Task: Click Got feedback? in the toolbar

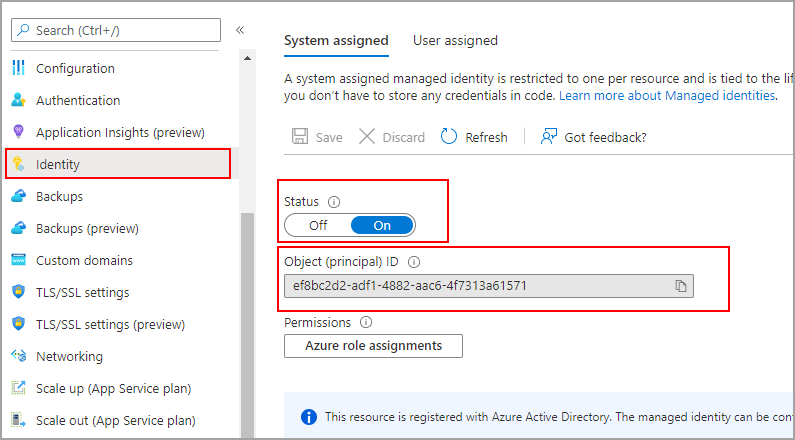Action: [593, 137]
